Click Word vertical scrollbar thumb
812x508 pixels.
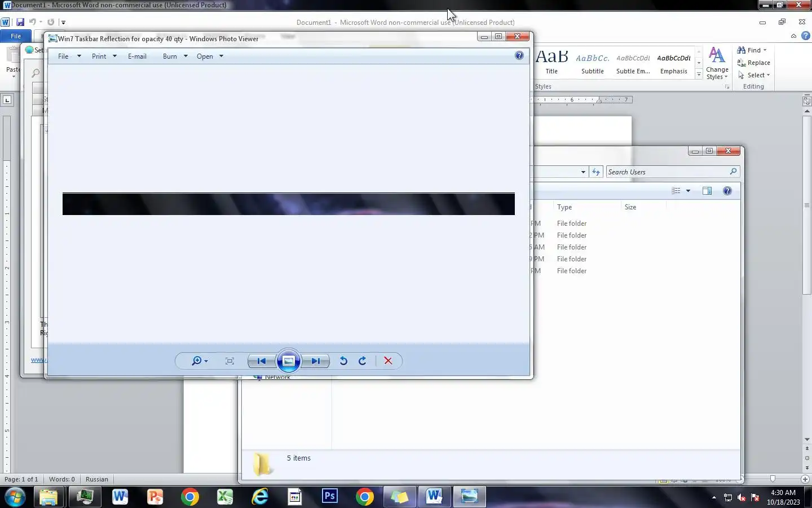807,204
